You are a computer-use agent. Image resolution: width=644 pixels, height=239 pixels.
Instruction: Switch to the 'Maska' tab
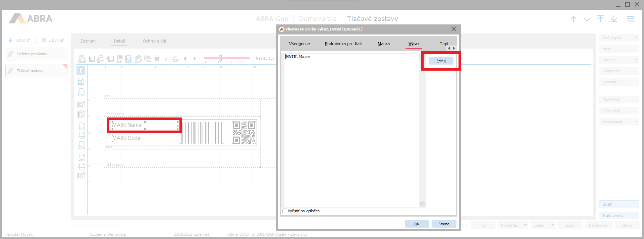click(383, 44)
